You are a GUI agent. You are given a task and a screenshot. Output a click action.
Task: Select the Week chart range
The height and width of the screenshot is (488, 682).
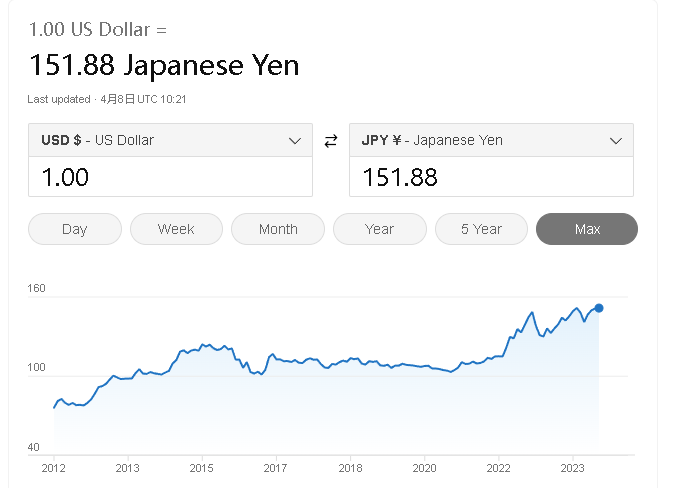[x=176, y=229]
